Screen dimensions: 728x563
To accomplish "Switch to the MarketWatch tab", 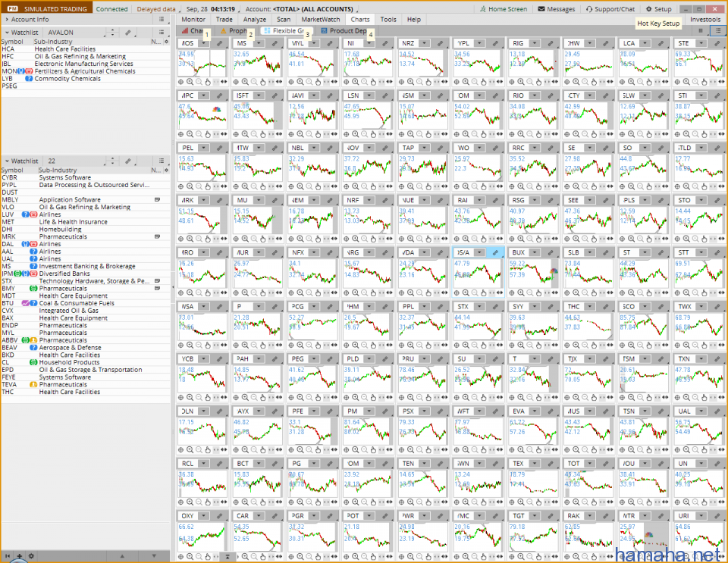I will [320, 20].
